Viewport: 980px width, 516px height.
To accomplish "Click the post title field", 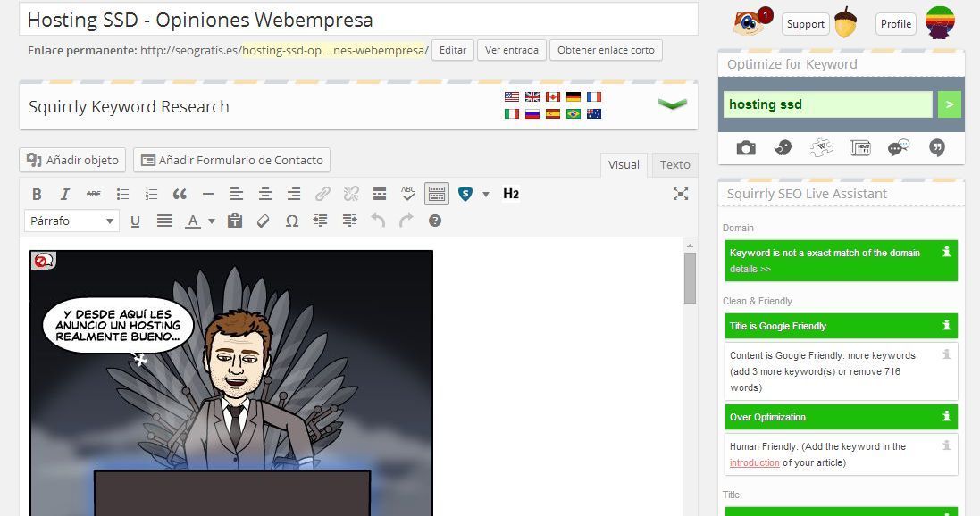I will pyautogui.click(x=359, y=20).
